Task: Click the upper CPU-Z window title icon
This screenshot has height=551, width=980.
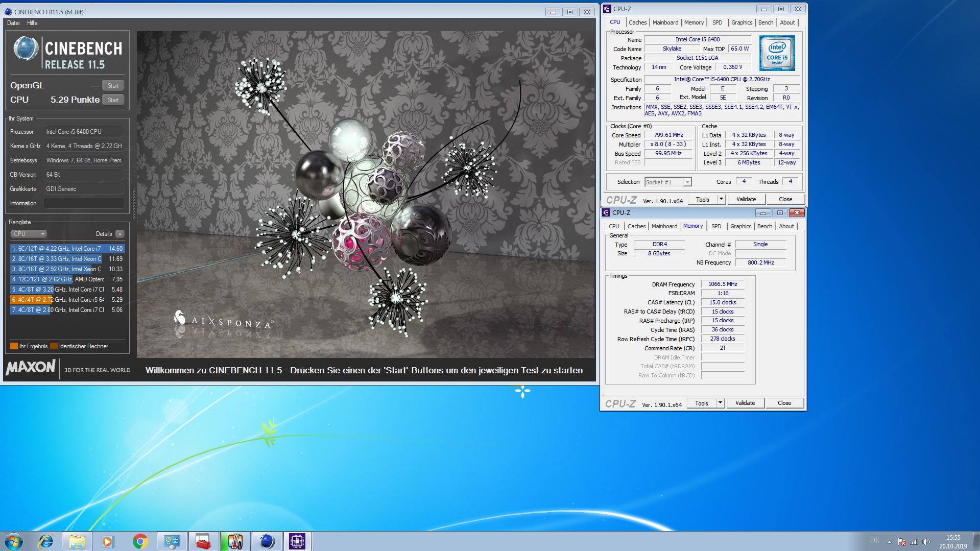Action: (607, 9)
